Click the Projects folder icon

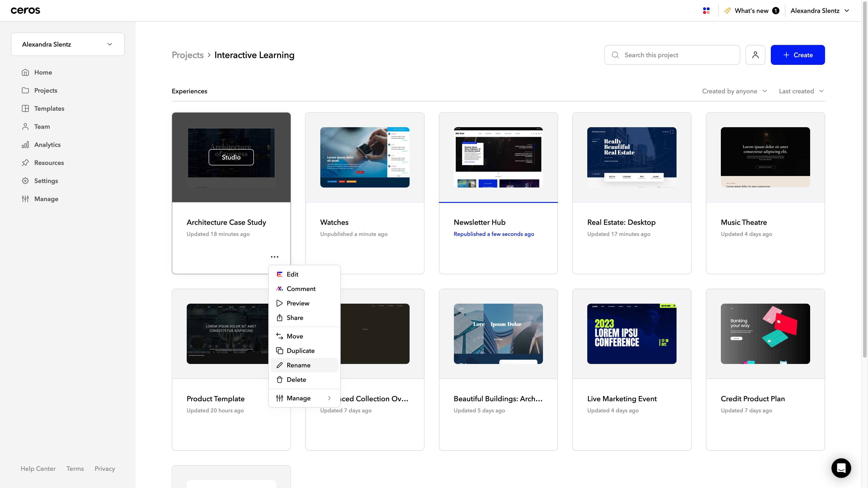pyautogui.click(x=25, y=90)
